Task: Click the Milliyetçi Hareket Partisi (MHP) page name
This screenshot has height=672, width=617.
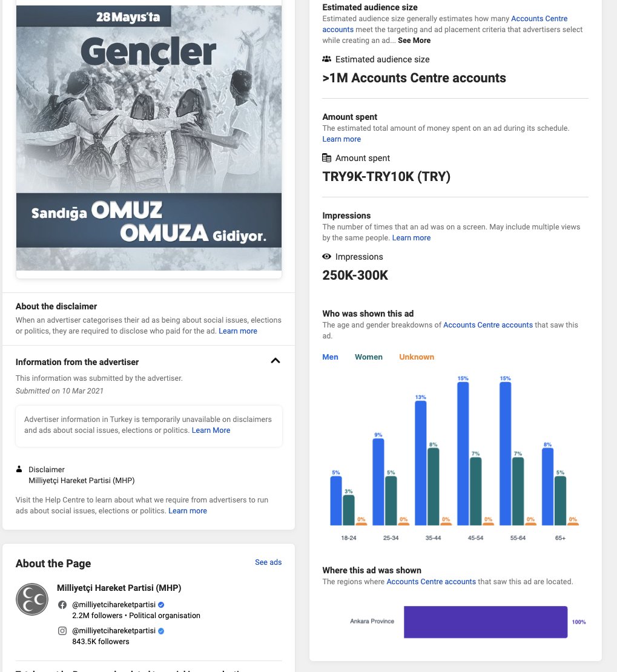Action: [x=119, y=588]
